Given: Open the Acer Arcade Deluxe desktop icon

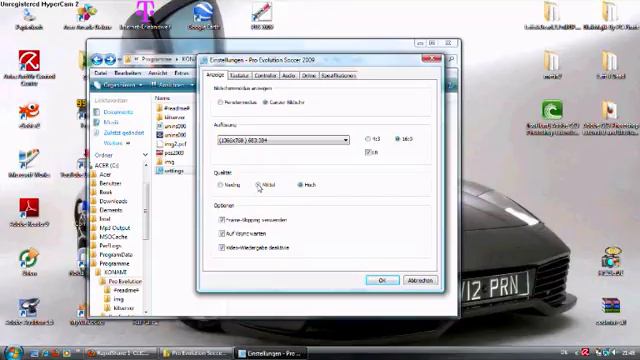Looking at the screenshot, I should tap(87, 18).
